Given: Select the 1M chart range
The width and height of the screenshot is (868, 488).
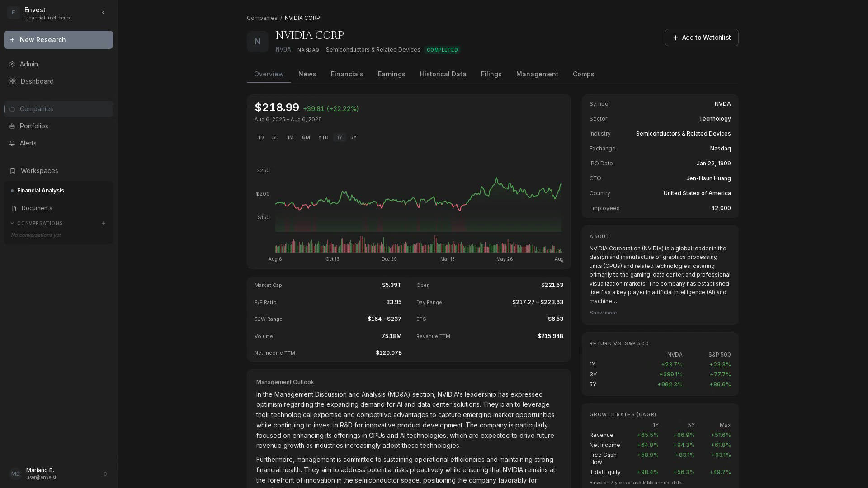Looking at the screenshot, I should 290,137.
